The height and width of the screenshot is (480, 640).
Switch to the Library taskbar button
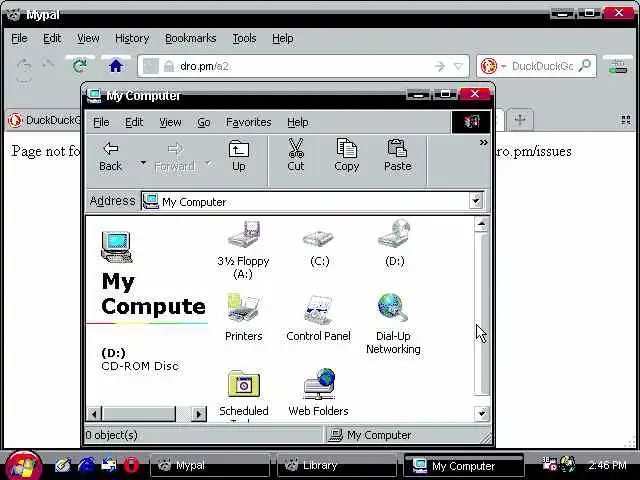pos(336,465)
